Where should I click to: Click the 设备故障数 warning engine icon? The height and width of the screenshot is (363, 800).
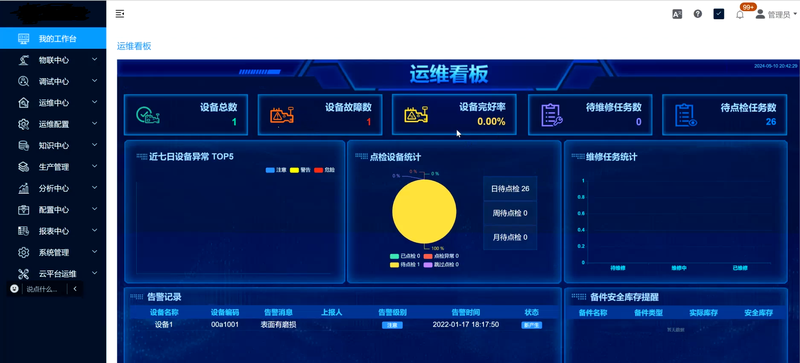[282, 115]
